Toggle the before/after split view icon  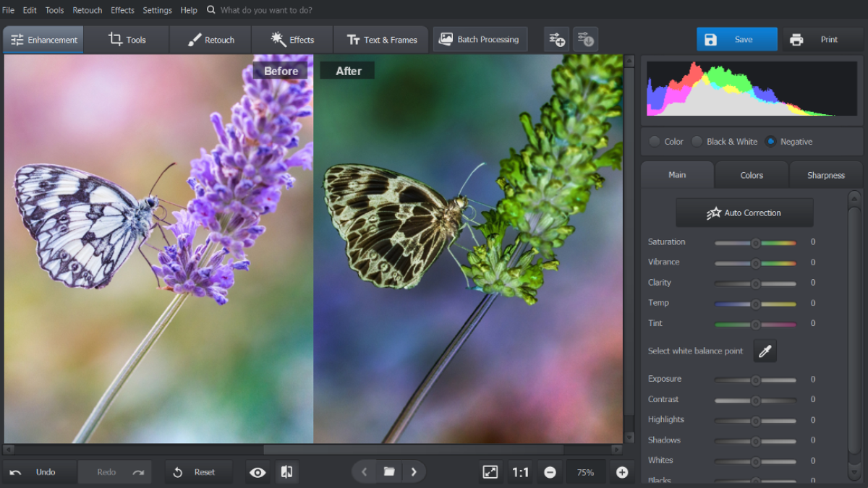pyautogui.click(x=286, y=471)
